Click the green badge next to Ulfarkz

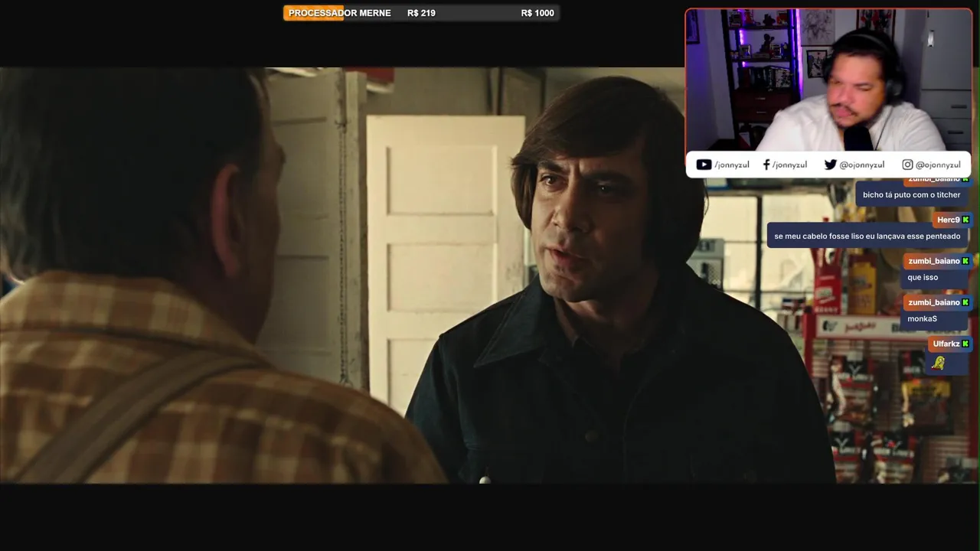965,344
